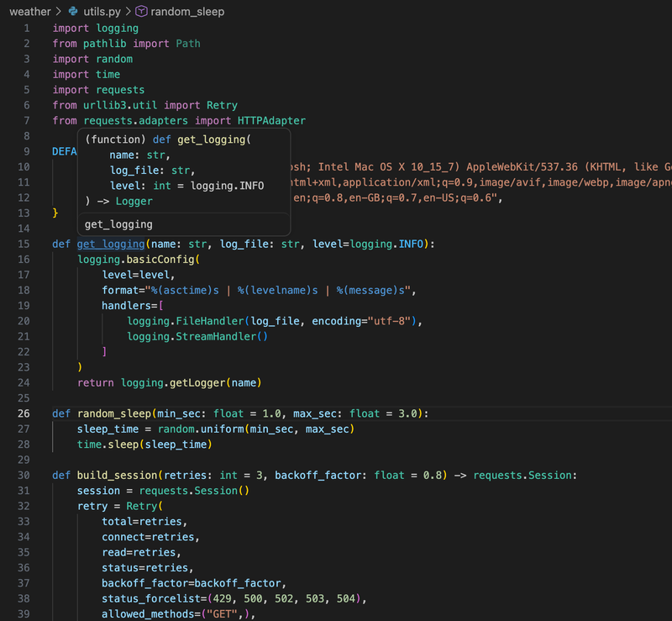
Task: Click 'time.sleep(sleep_time)' on line 28
Action: (144, 445)
